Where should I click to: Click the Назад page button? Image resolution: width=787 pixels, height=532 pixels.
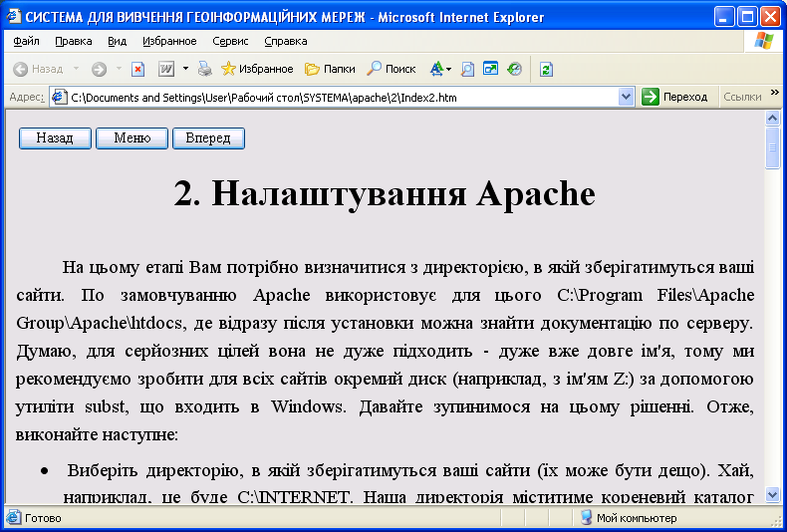(x=55, y=138)
